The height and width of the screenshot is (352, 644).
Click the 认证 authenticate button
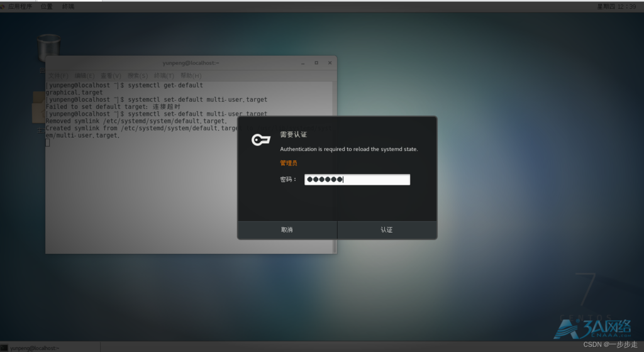coord(387,230)
